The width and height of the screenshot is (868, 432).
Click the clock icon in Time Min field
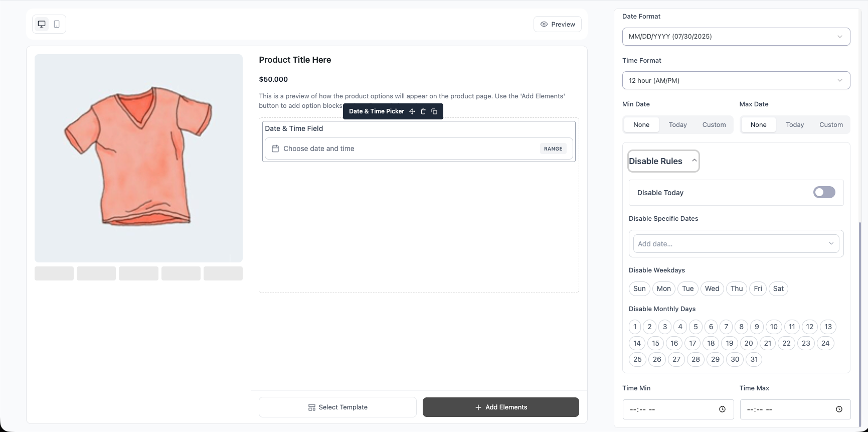[722, 409]
